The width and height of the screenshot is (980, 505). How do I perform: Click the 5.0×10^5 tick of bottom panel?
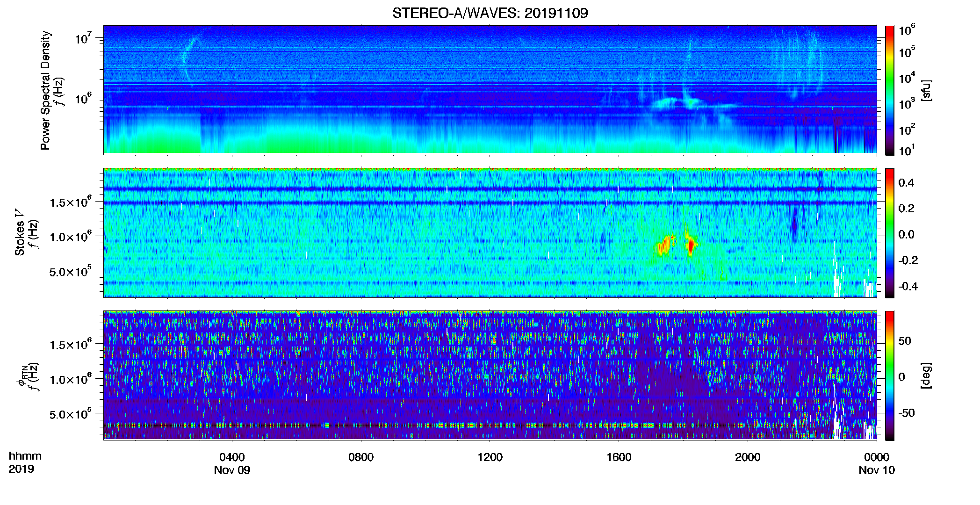(x=71, y=414)
